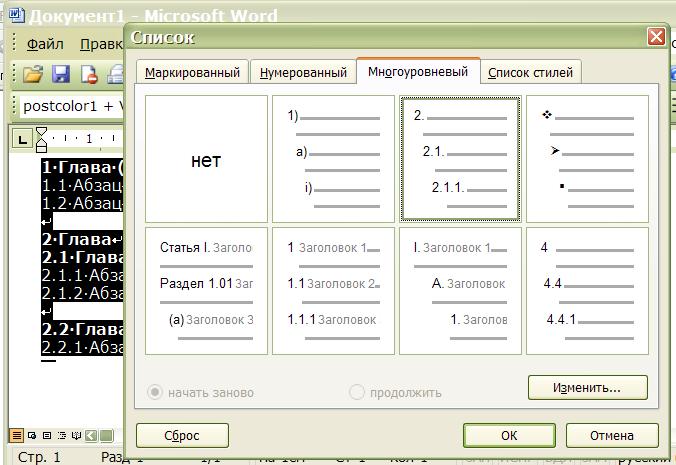Switch to Список стилей tab

click(530, 72)
